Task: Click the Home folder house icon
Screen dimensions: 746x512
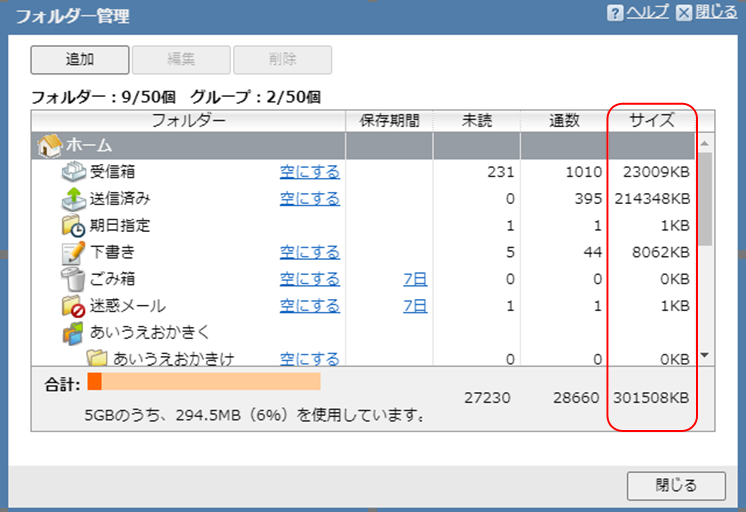Action: pyautogui.click(x=49, y=146)
